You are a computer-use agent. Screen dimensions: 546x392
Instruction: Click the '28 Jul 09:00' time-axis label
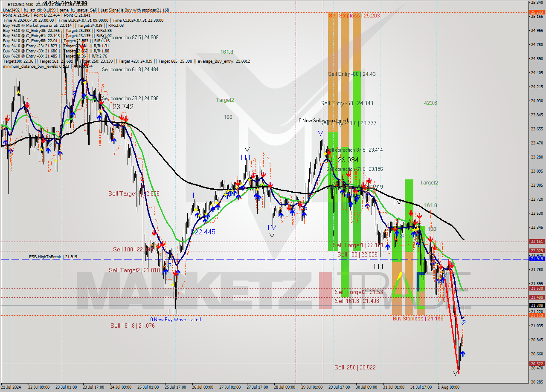click(x=285, y=387)
